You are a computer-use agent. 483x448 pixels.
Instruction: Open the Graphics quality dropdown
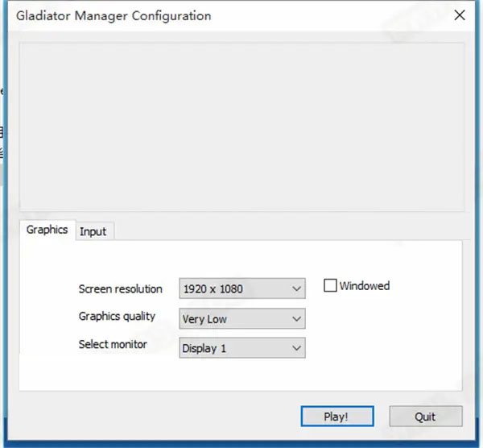242,318
